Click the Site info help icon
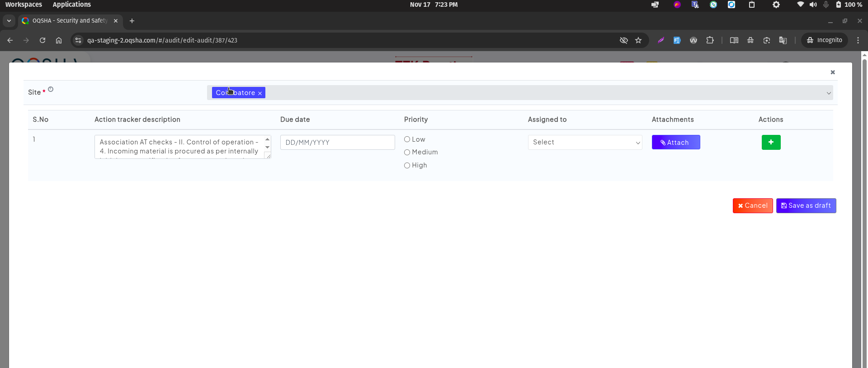Viewport: 868px width, 368px height. pyautogui.click(x=51, y=90)
